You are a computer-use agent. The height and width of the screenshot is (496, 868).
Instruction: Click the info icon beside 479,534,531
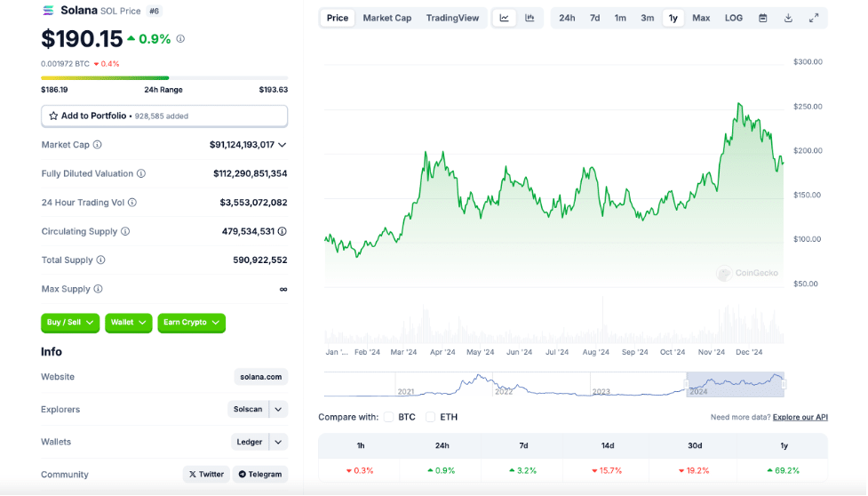click(283, 231)
